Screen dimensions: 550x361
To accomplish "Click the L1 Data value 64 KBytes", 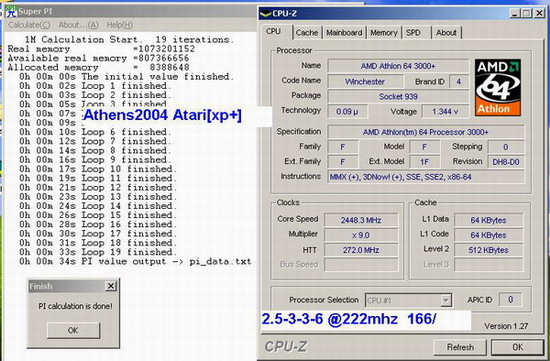I will [x=488, y=220].
